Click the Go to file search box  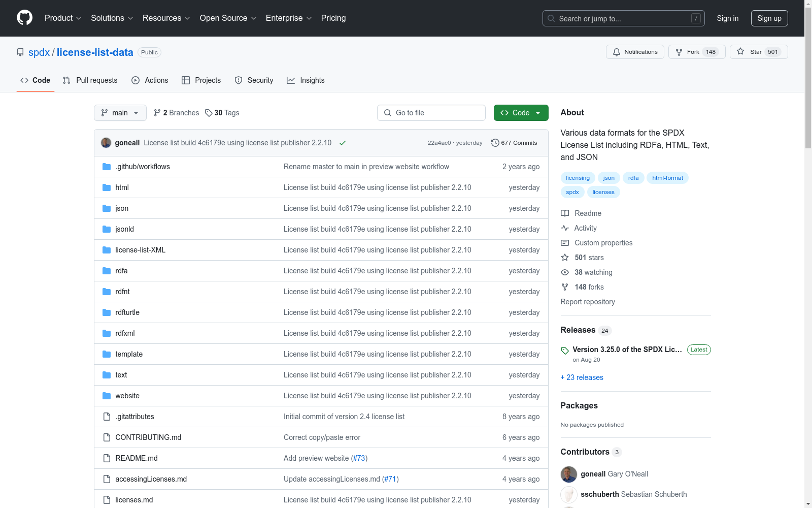[x=431, y=113]
